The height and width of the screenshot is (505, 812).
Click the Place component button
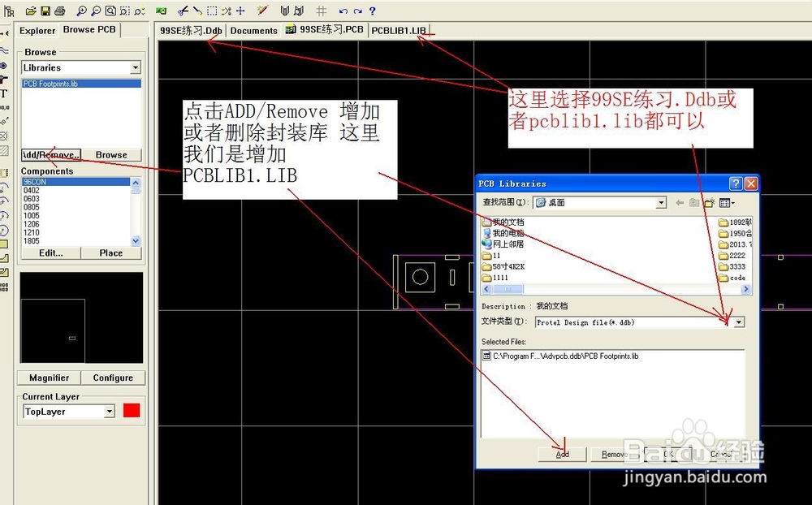(111, 253)
